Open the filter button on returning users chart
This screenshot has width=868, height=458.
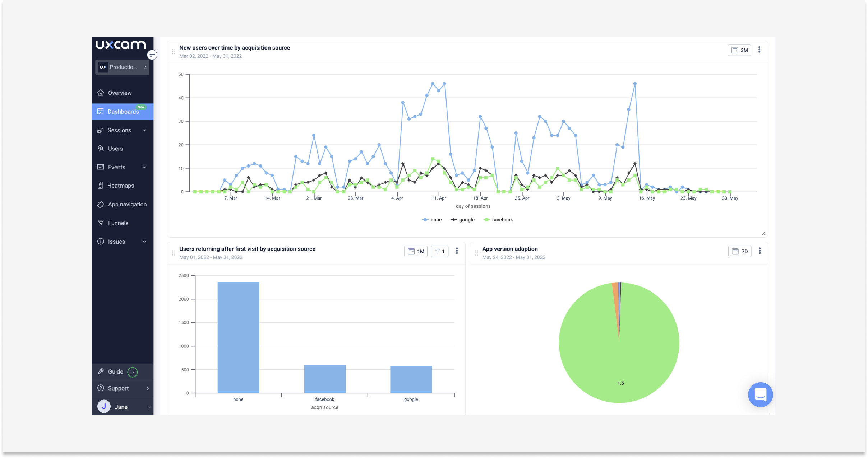tap(439, 251)
